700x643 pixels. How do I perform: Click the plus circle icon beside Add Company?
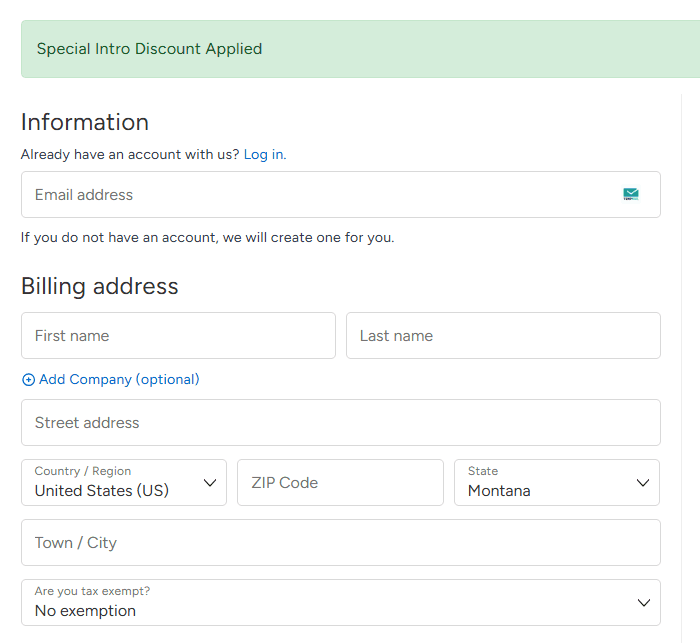click(x=28, y=380)
